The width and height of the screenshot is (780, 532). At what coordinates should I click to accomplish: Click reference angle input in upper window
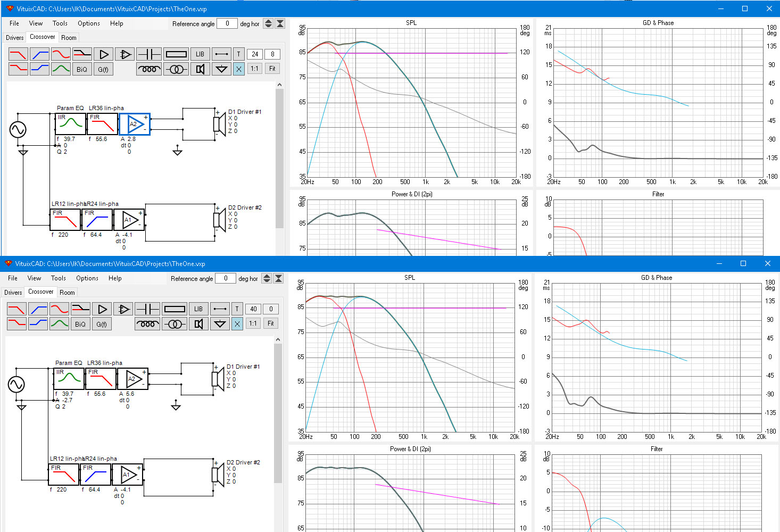(227, 23)
